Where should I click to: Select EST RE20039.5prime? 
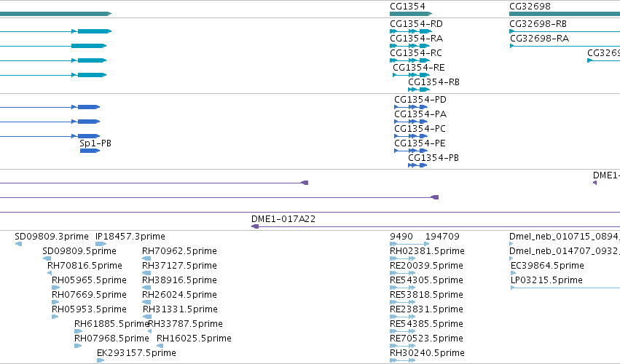click(427, 266)
